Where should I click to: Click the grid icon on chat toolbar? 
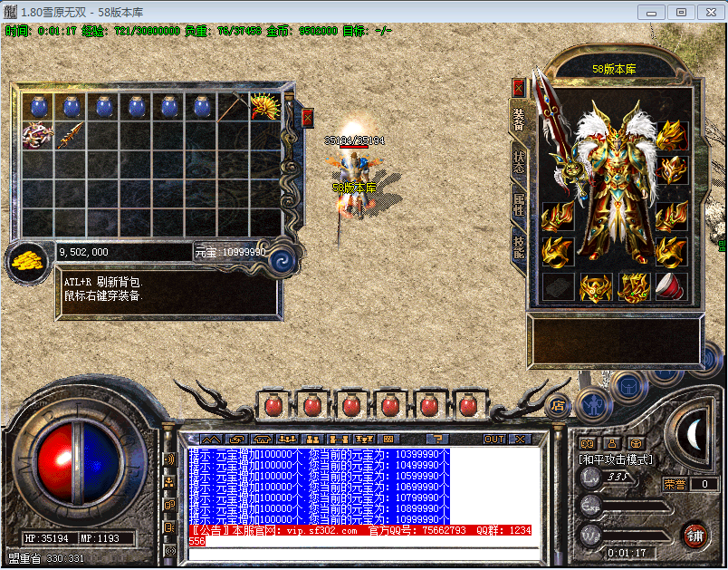[x=388, y=439]
